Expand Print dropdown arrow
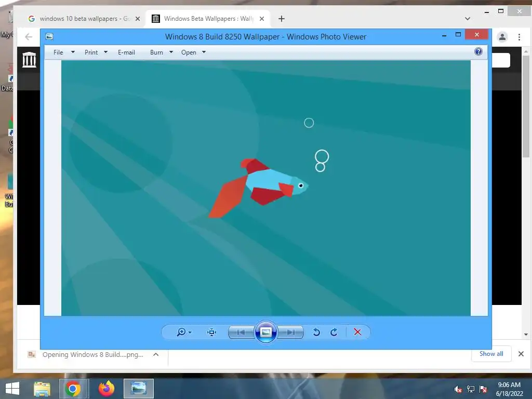Screen dimensions: 532x399 click(x=105, y=52)
